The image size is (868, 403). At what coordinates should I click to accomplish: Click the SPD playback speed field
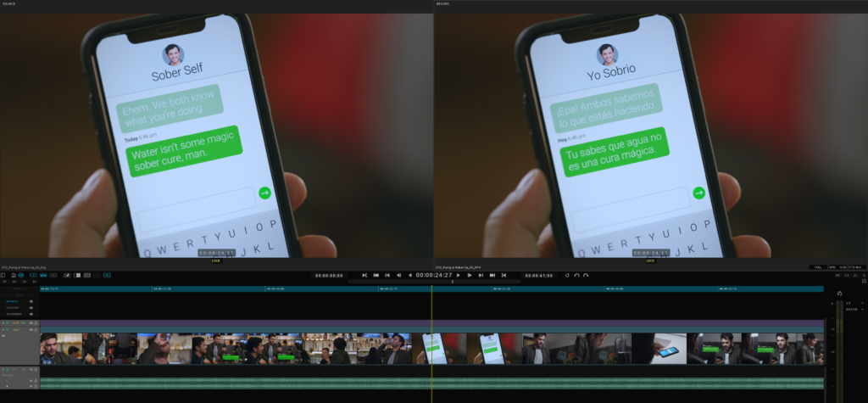[x=838, y=267]
